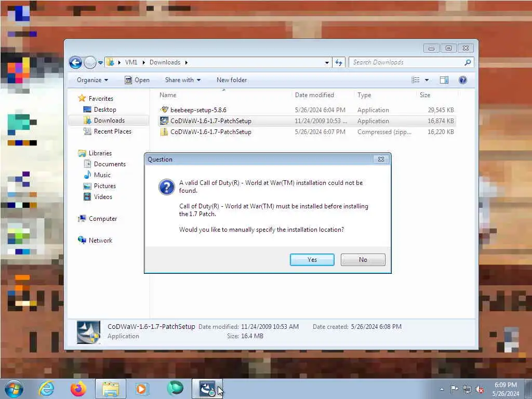Screen dimensions: 532x399
Task: Go back using Explorer's Back arrow
Action: tap(76, 62)
